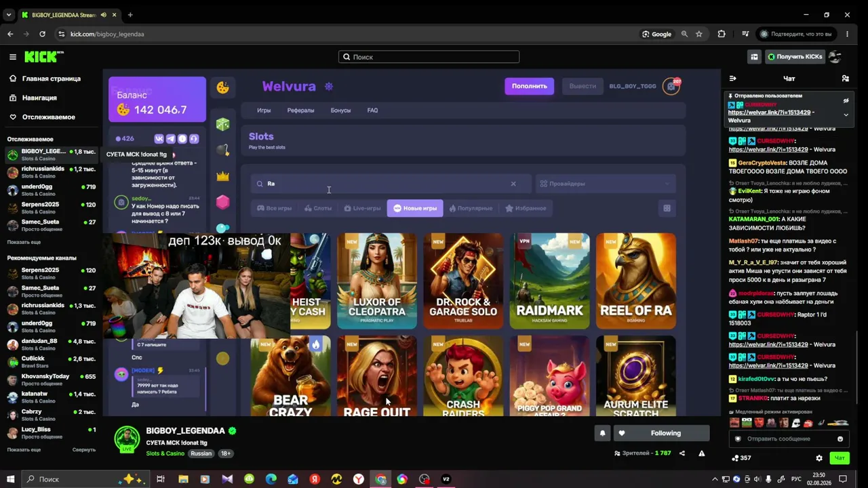Clear the slot search field with X
The image size is (868, 488).
pyautogui.click(x=513, y=184)
